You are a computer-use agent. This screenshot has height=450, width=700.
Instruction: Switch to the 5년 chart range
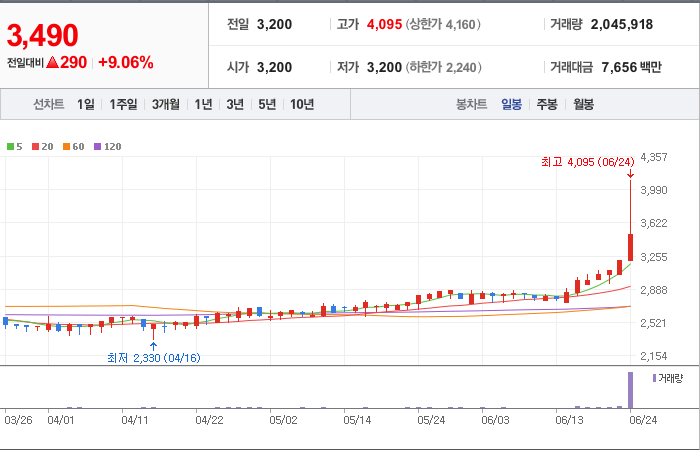pos(267,104)
